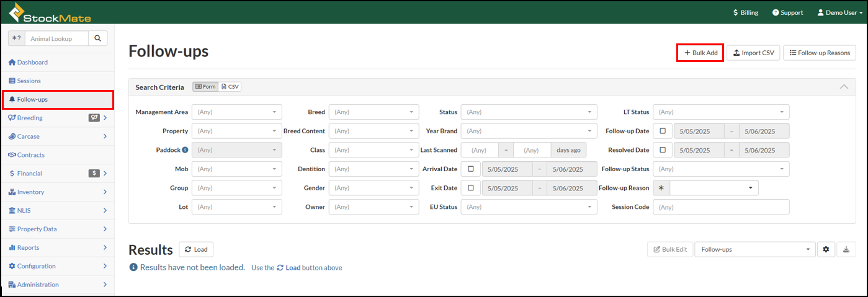
Task: Click the Follow-up Date start date field
Action: [x=699, y=131]
